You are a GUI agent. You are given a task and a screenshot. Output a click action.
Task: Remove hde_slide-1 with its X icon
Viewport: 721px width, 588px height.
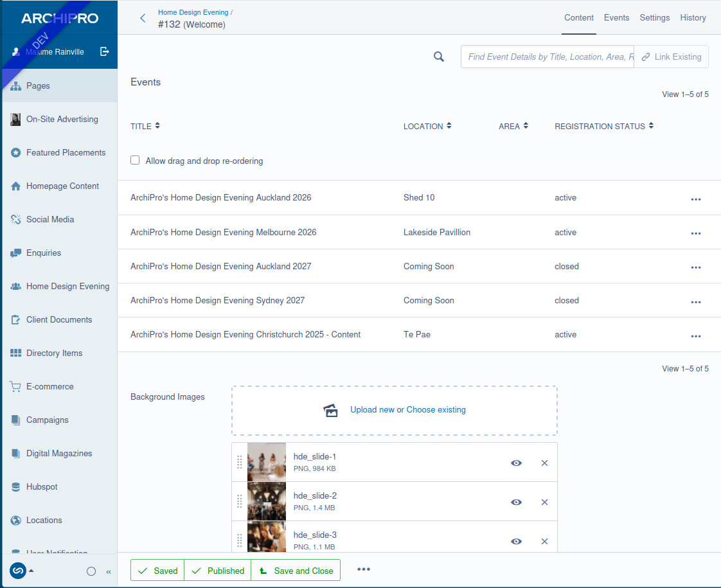pos(544,463)
